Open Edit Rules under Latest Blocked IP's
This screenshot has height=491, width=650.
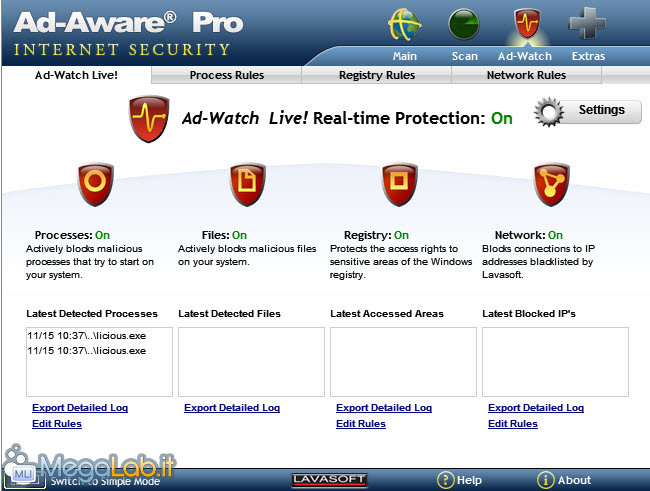pyautogui.click(x=512, y=424)
